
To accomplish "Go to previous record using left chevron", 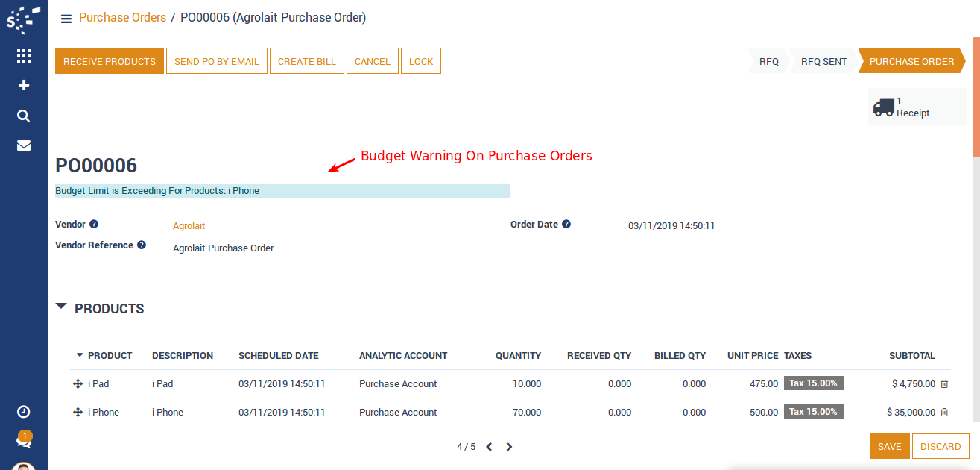I will point(489,447).
